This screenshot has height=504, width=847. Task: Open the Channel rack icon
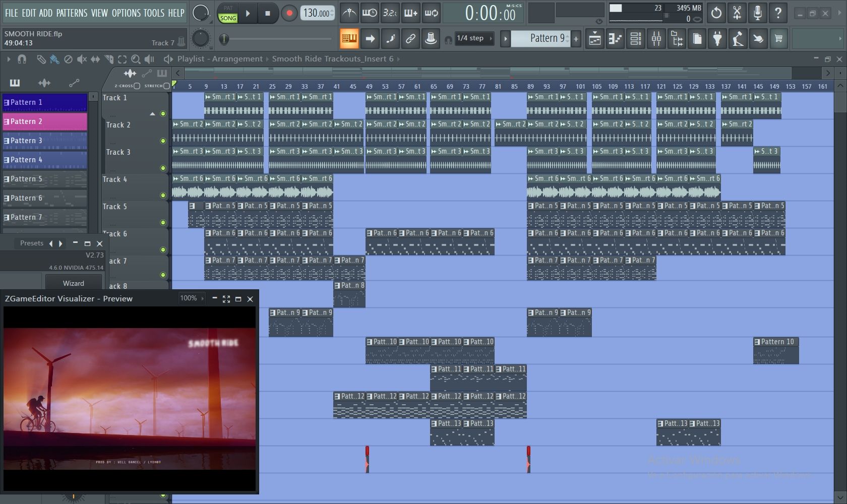pyautogui.click(x=636, y=38)
